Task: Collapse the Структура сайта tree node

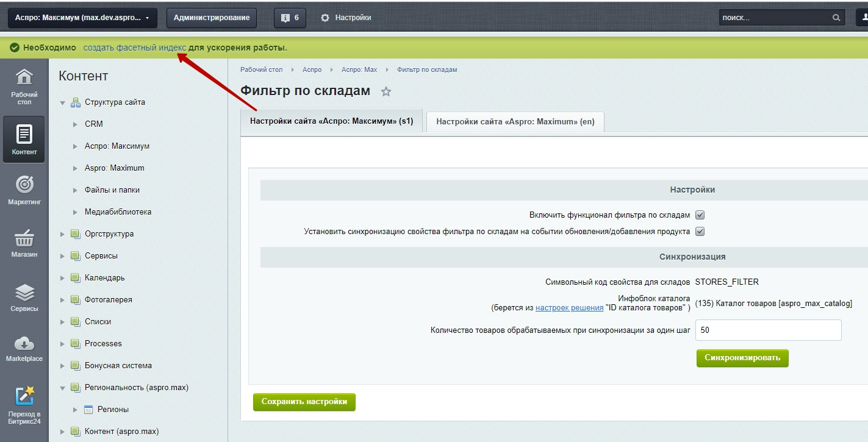Action: pos(62,102)
